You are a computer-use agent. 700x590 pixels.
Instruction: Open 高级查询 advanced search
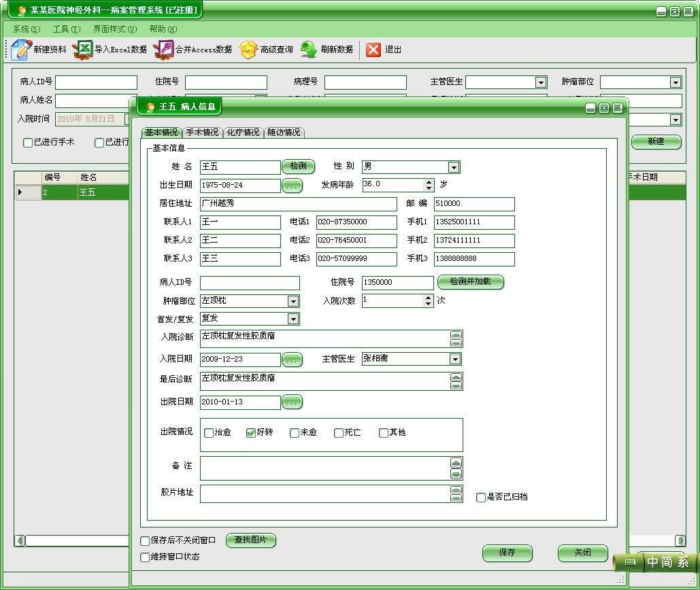coord(249,50)
